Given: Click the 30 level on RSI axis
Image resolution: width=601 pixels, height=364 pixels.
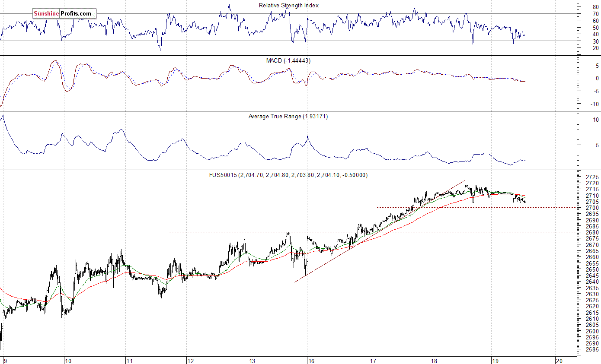Looking at the screenshot, I should (596, 41).
